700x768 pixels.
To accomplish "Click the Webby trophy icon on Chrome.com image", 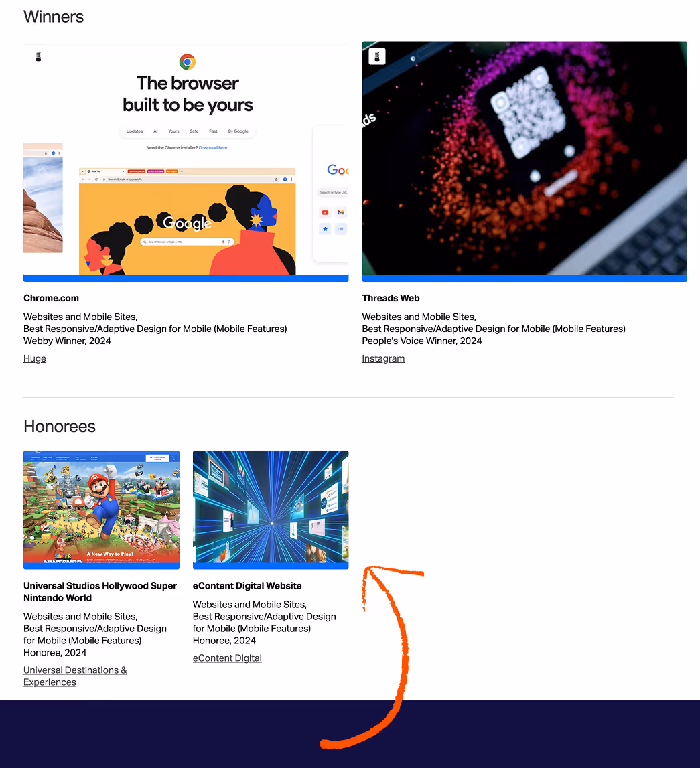I will click(39, 56).
